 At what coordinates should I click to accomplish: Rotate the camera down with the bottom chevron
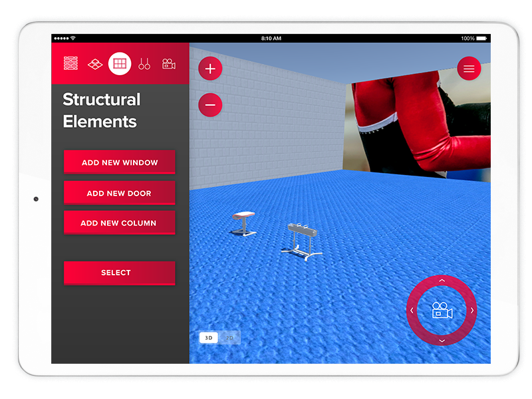(442, 340)
